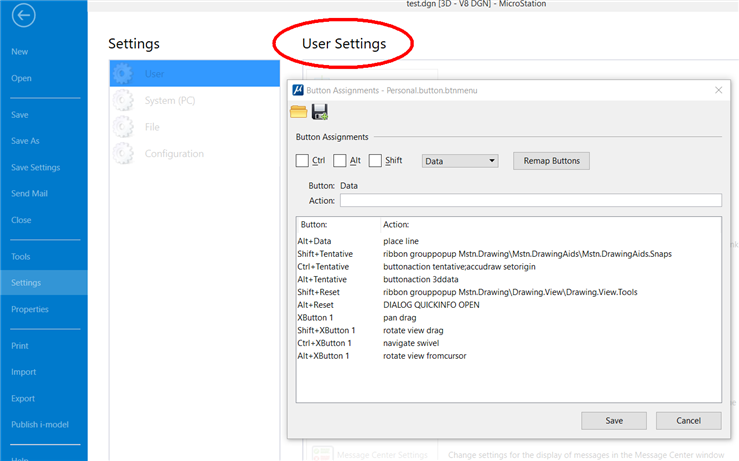Click Save in the backstage sidebar
The image size is (739, 461).
pos(20,115)
